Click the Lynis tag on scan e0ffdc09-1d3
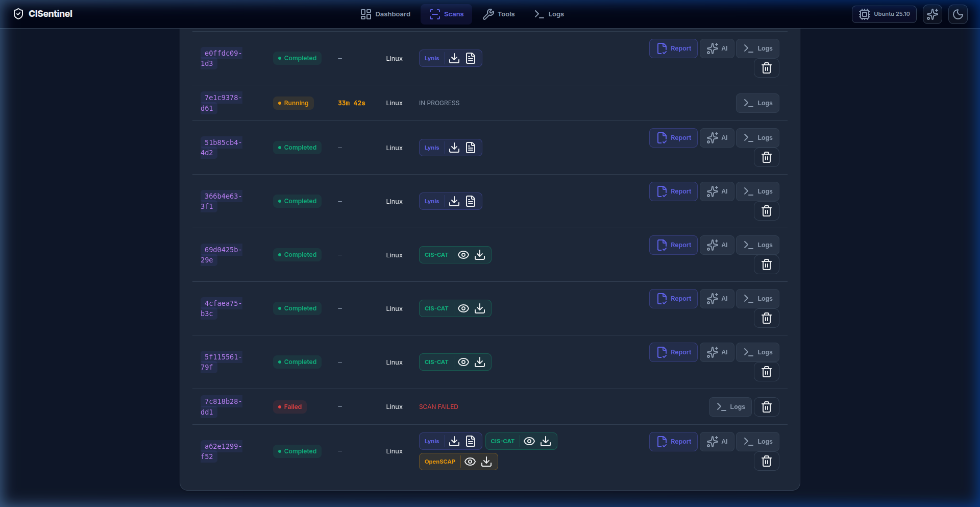Viewport: 980px width, 507px height. coord(432,58)
